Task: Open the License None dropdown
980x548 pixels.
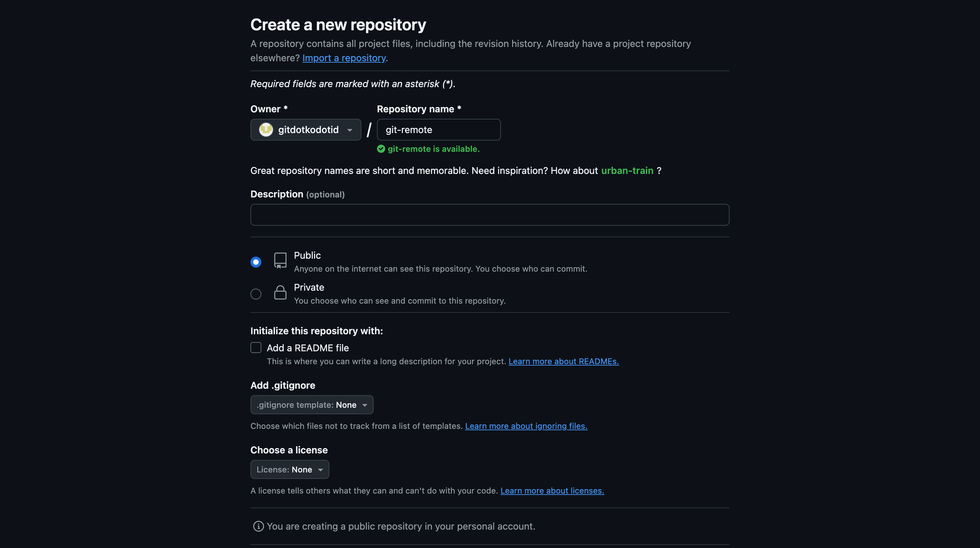Action: point(290,470)
